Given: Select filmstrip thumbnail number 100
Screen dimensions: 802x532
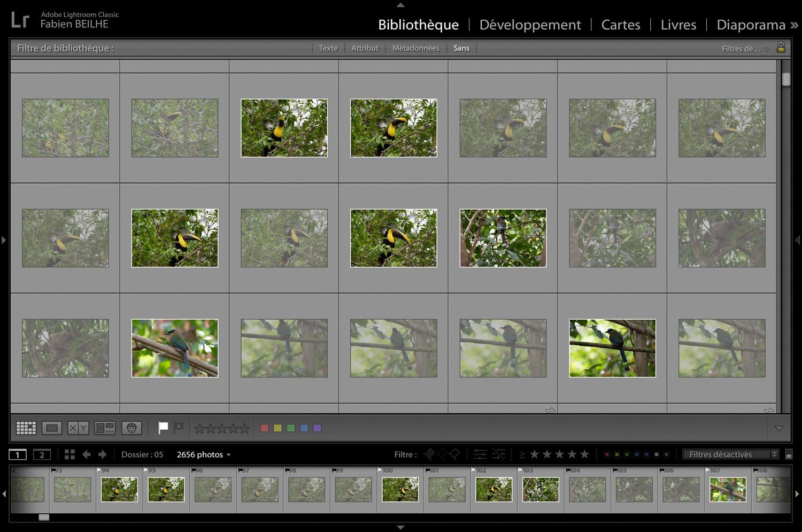Looking at the screenshot, I should 400,489.
